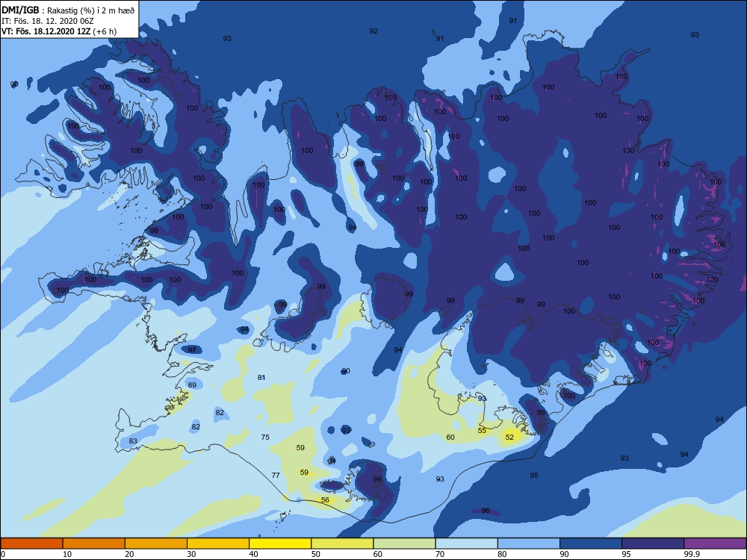
Task: Click the '92' value in the northern sea
Action: pos(373,31)
